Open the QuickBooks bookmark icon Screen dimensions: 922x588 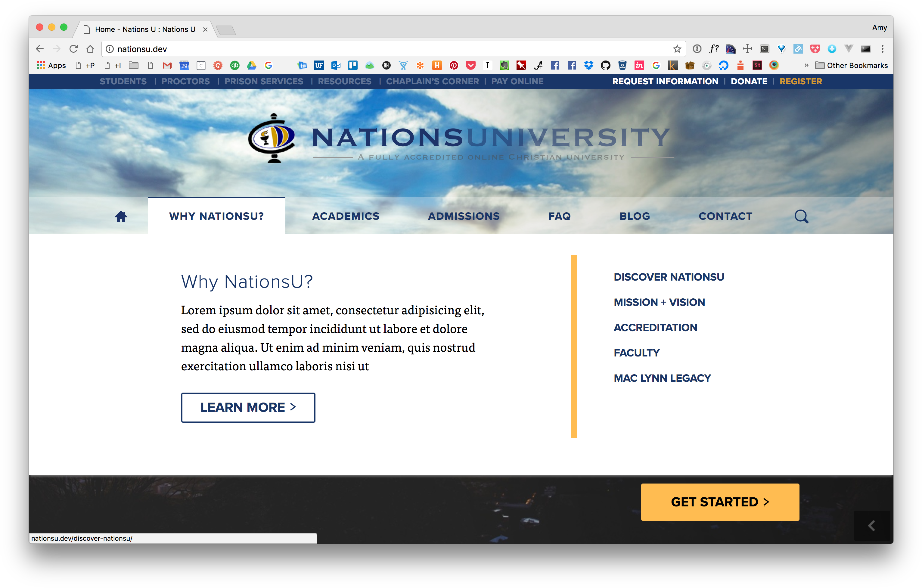(235, 66)
